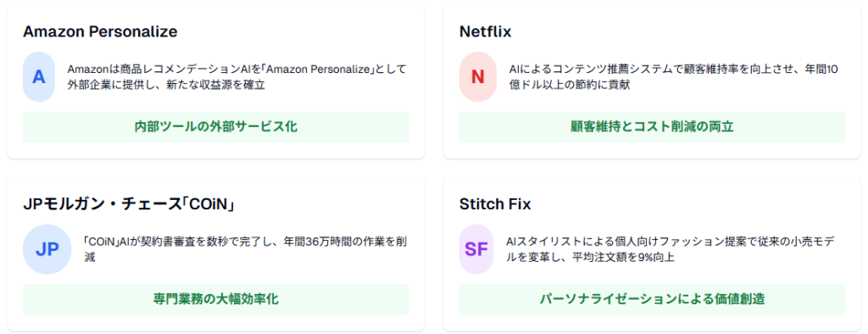Image resolution: width=868 pixels, height=334 pixels.
Task: Click the 内部ツールの外部サービス化 green banner
Action: click(216, 127)
